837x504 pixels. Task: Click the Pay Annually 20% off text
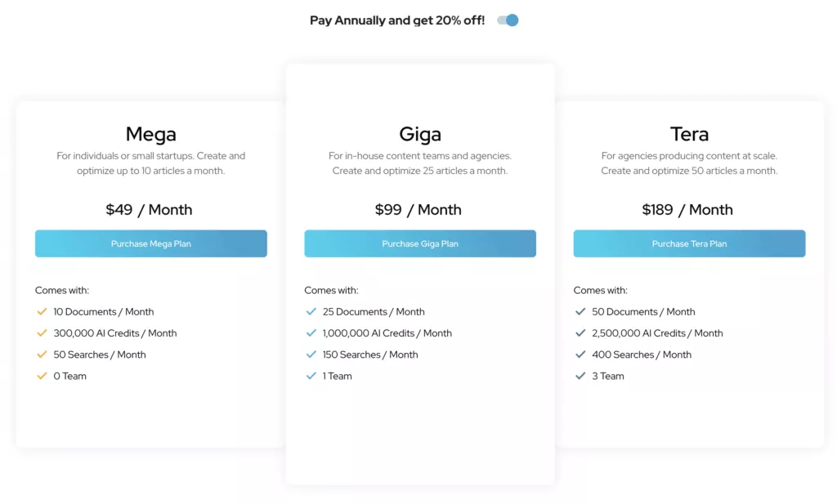[397, 20]
